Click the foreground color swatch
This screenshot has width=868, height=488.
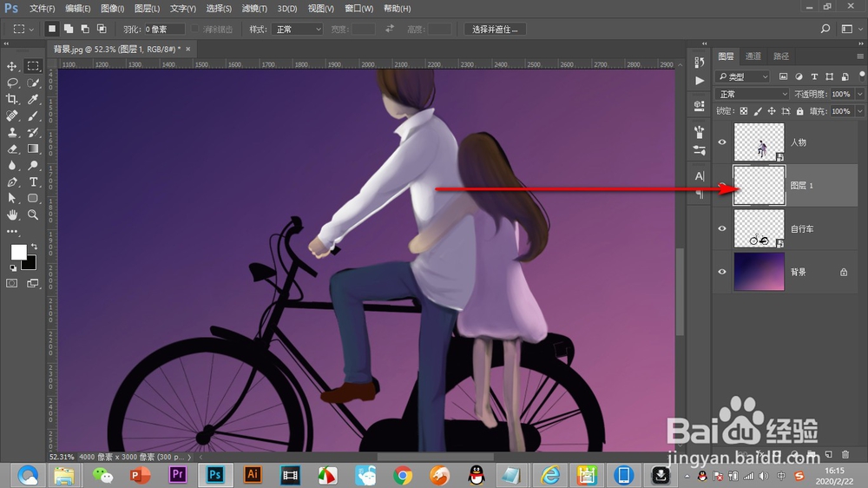(x=17, y=251)
